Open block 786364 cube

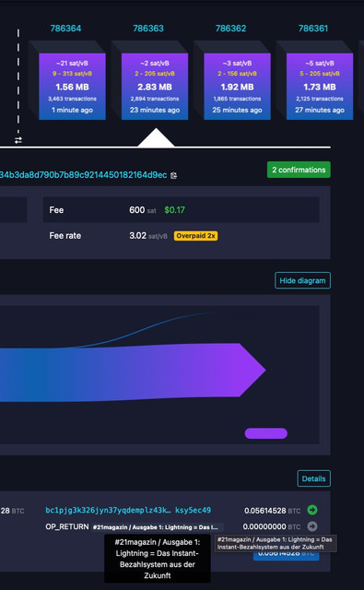72,87
